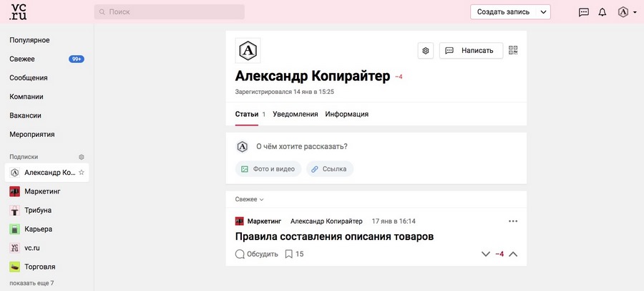This screenshot has width=644, height=291.
Task: Click the Маркетинг subscription icon in sidebar
Action: point(15,191)
